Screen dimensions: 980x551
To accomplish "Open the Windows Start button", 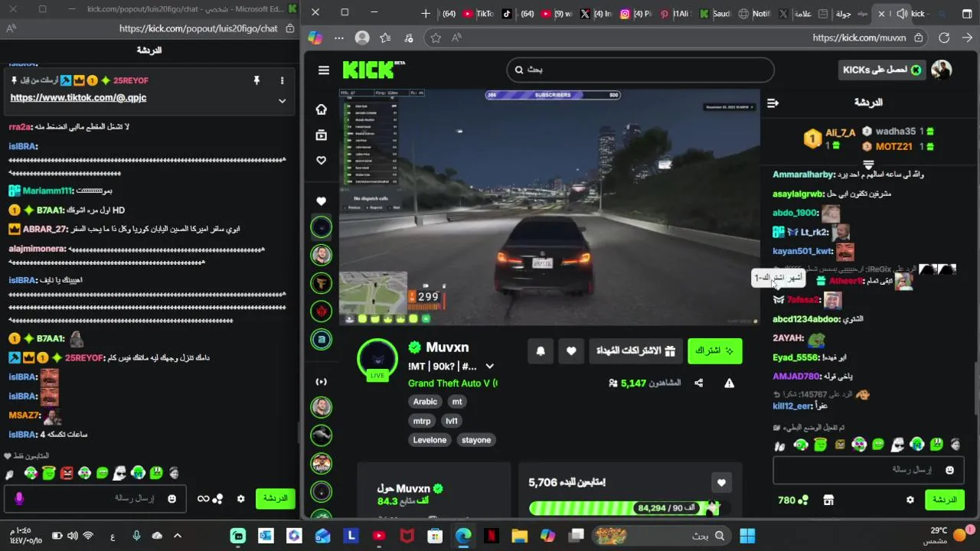I will pos(747,536).
